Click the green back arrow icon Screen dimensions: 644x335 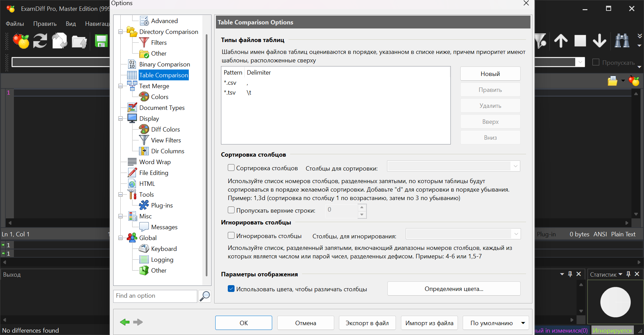pos(125,322)
